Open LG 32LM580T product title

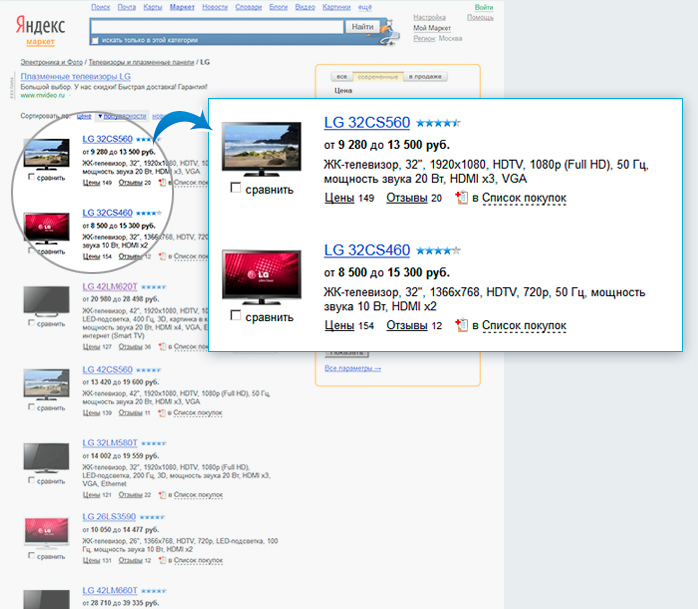(110, 443)
